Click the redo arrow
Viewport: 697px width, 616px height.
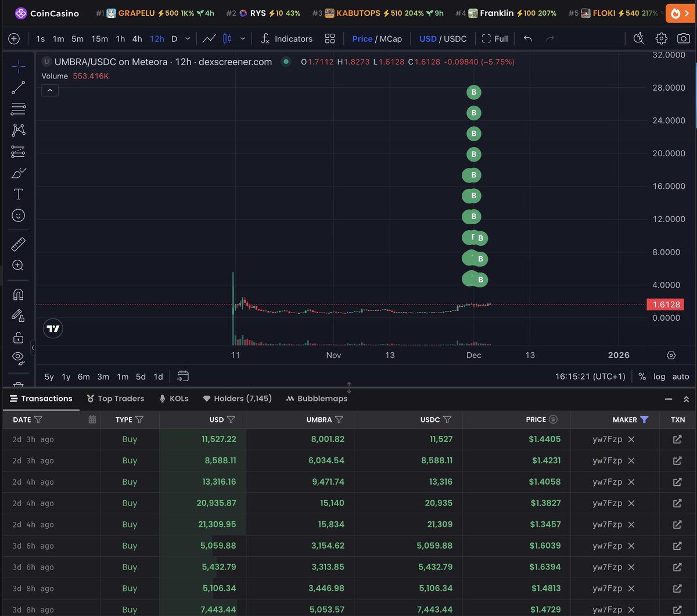click(550, 39)
